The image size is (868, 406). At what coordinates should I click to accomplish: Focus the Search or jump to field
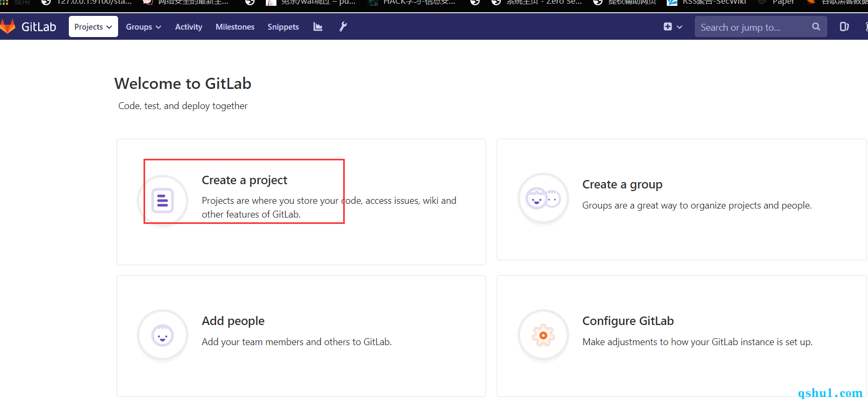tap(760, 27)
